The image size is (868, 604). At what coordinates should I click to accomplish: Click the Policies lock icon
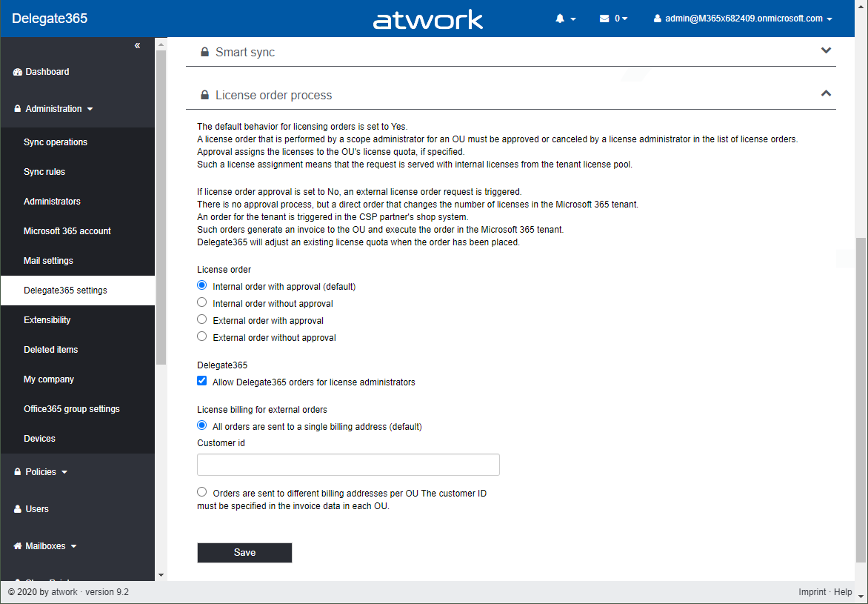coord(18,471)
